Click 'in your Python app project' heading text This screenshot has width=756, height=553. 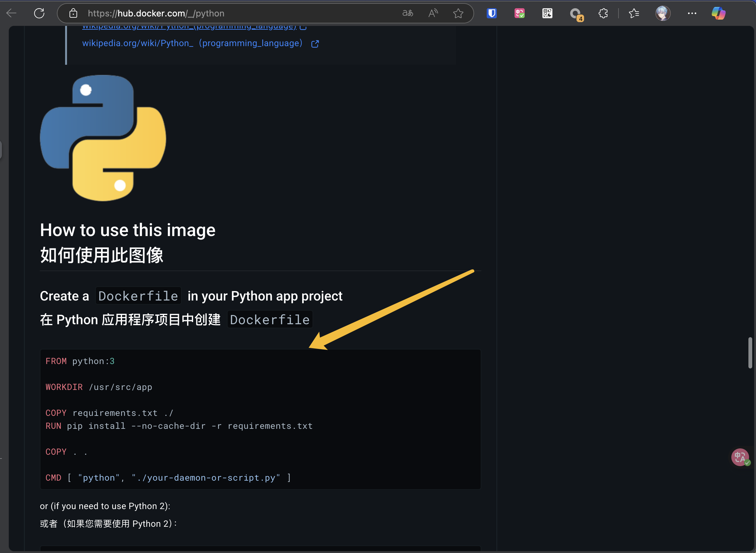click(265, 296)
